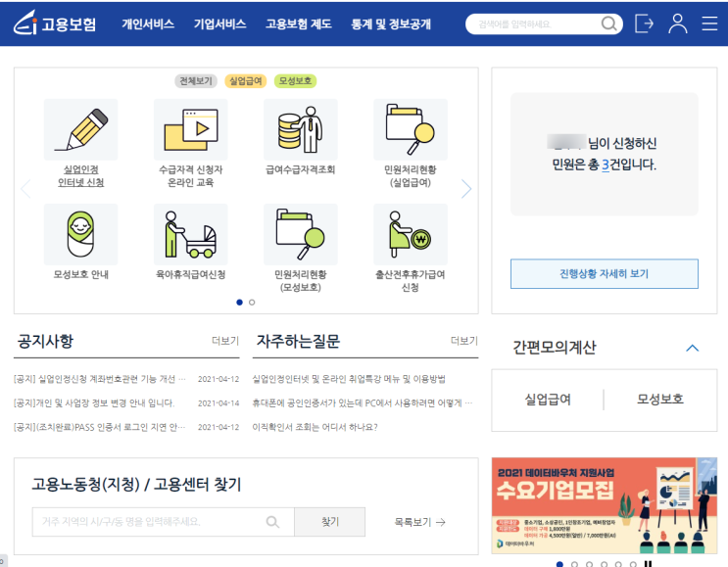Open 수급자격 신청자 온라인 교육 icon
The image size is (728, 567).
tap(191, 129)
